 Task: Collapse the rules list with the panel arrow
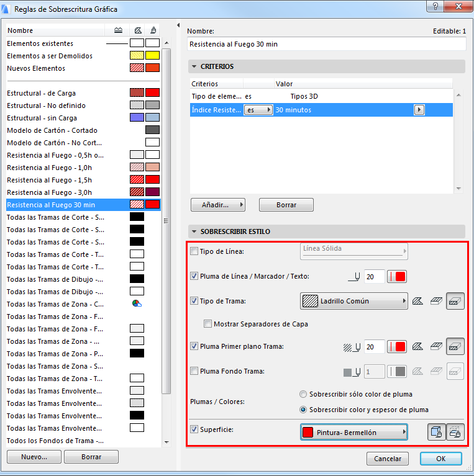178,25
